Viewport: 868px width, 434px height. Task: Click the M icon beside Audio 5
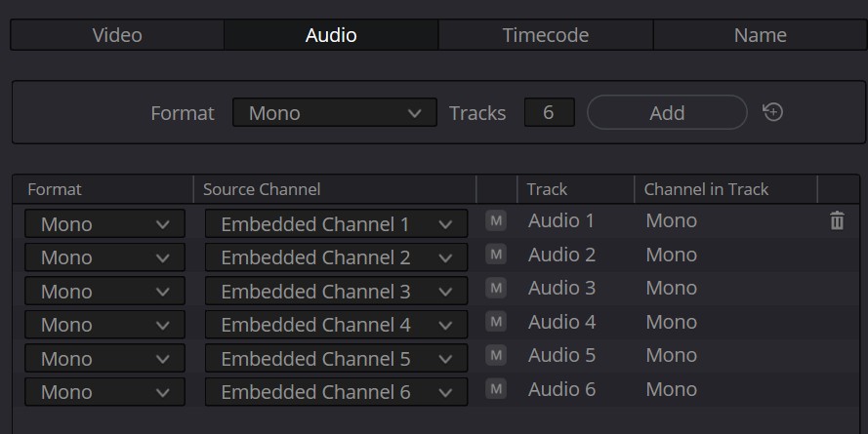496,356
